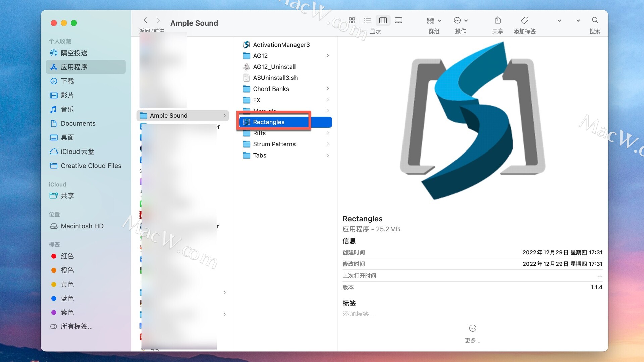This screenshot has width=644, height=362.
Task: Open Downloads 下载 in sidebar
Action: tap(86, 81)
